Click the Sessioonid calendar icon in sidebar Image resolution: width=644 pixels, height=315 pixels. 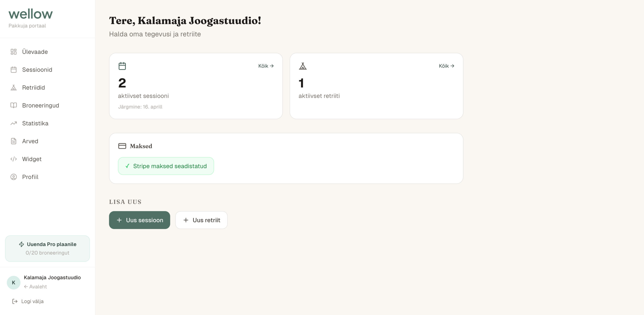click(x=14, y=70)
